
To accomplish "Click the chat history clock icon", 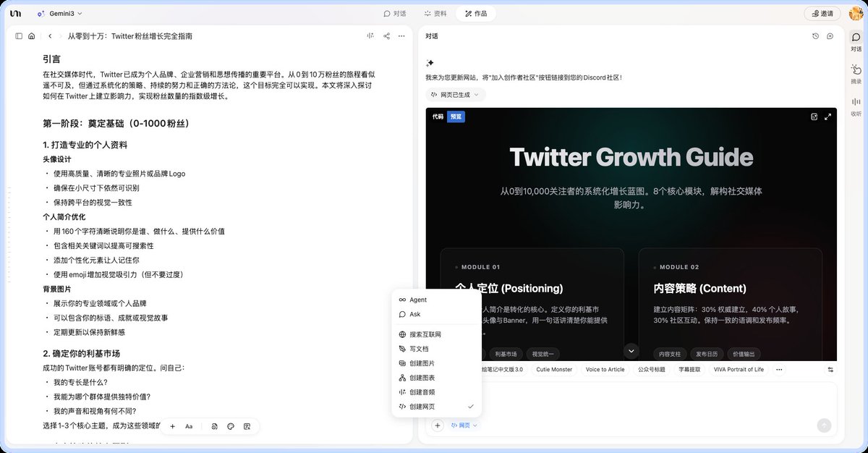I will click(x=815, y=35).
